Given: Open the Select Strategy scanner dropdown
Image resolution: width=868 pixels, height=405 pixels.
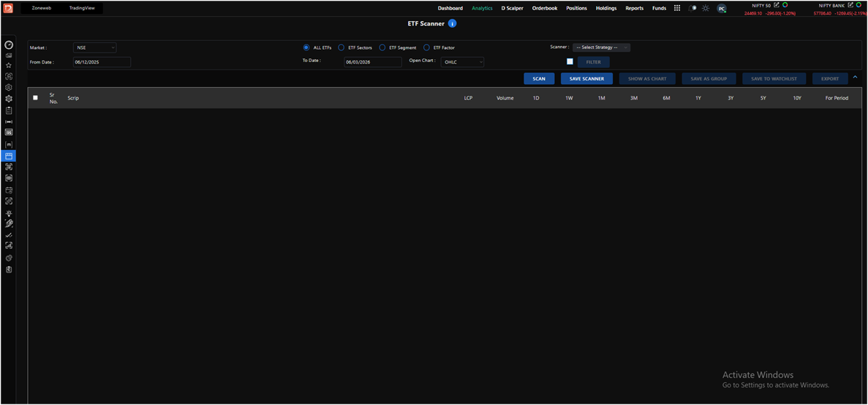Looking at the screenshot, I should click(601, 48).
